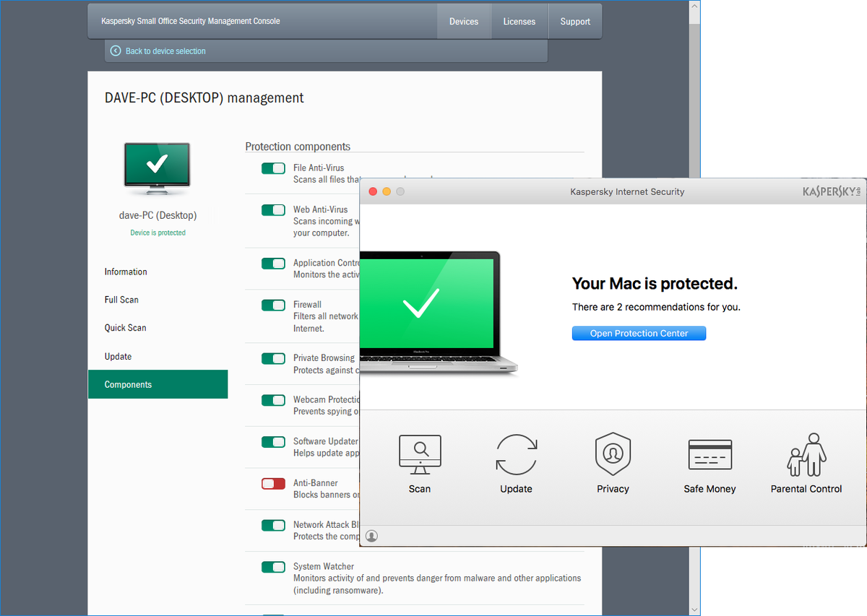Toggle Webcam Protection off
The image size is (867, 616).
coord(273,400)
